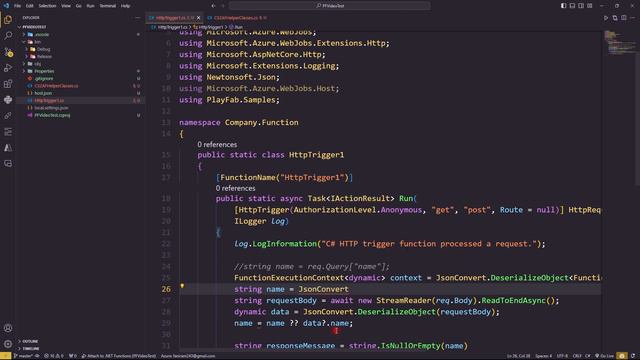
Task: Open the Selection menu
Action: [x=47, y=6]
